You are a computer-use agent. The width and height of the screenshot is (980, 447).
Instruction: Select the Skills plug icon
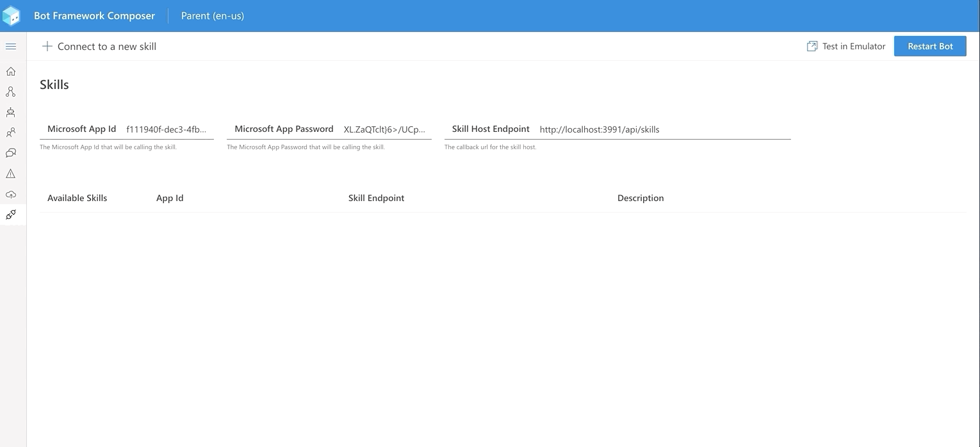coord(11,215)
